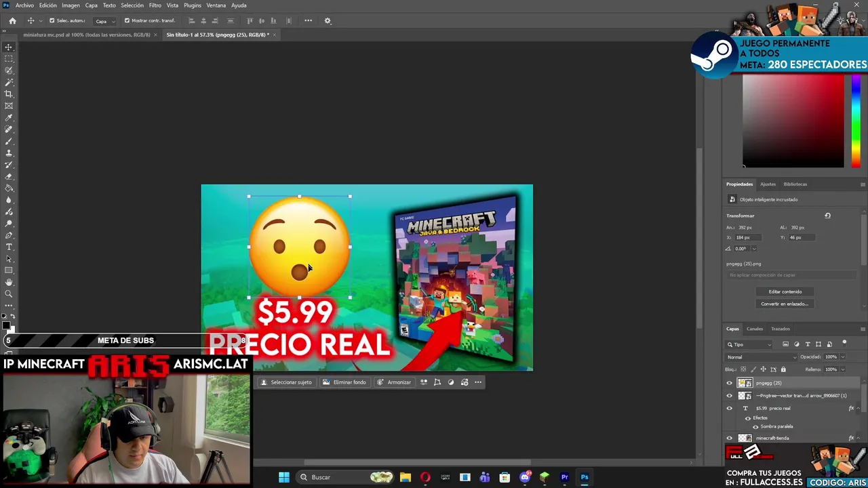868x488 pixels.
Task: Open the Opacidad value dropdown arrow
Action: pyautogui.click(x=843, y=357)
